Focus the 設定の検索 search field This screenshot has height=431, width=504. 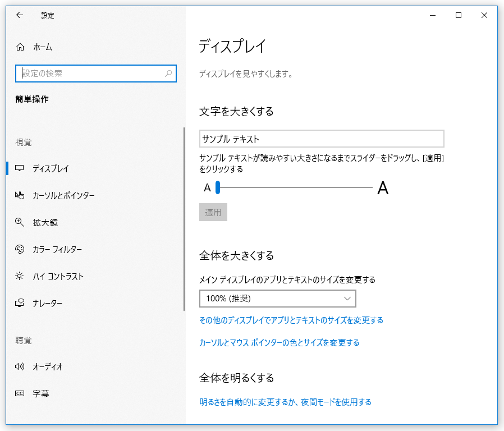[x=96, y=74]
